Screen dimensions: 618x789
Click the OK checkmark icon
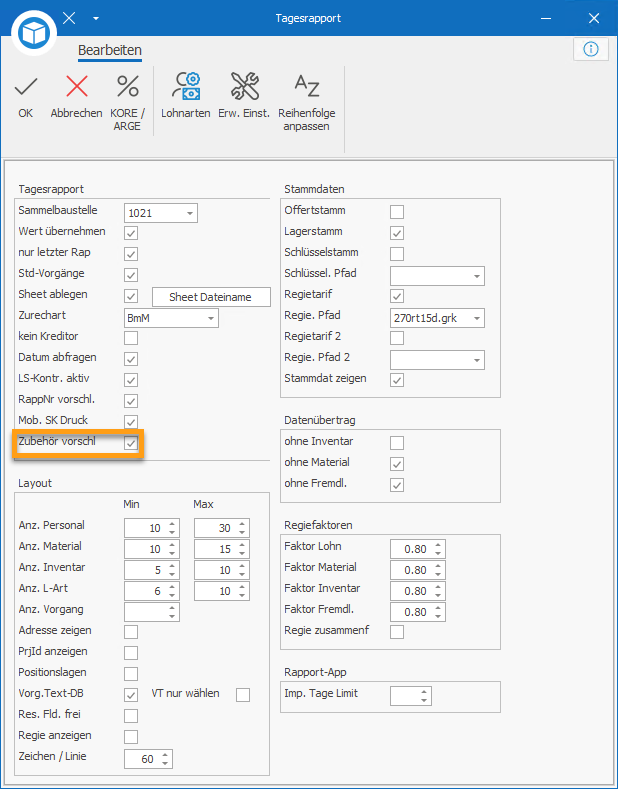[26, 87]
